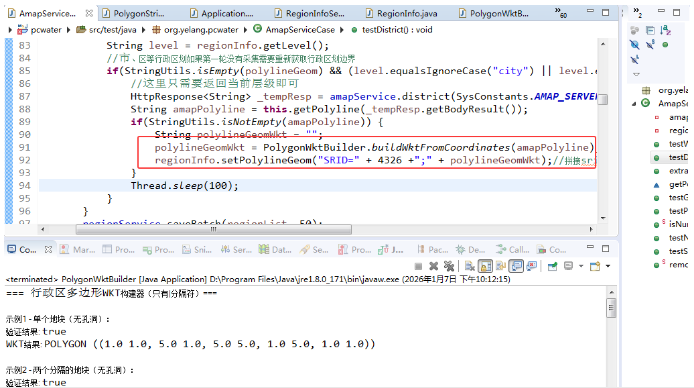Image resolution: width=694 pixels, height=388 pixels.
Task: Click the console vertical scrollbar thumb
Action: pyautogui.click(x=611, y=308)
